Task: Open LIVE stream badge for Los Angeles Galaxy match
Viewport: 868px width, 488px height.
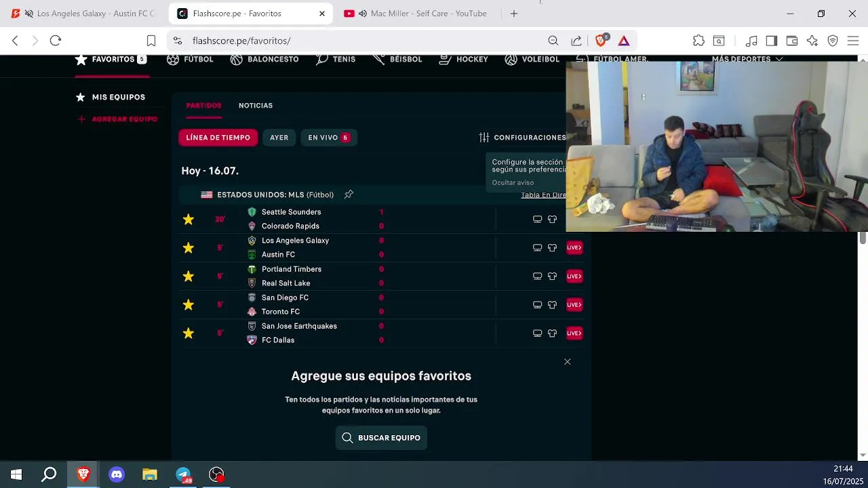Action: tap(574, 247)
